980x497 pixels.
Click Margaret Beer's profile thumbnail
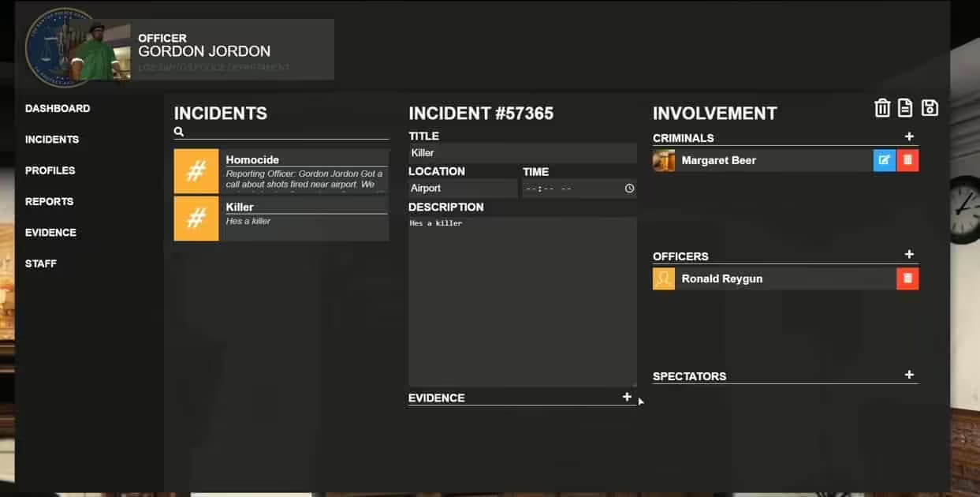point(663,159)
